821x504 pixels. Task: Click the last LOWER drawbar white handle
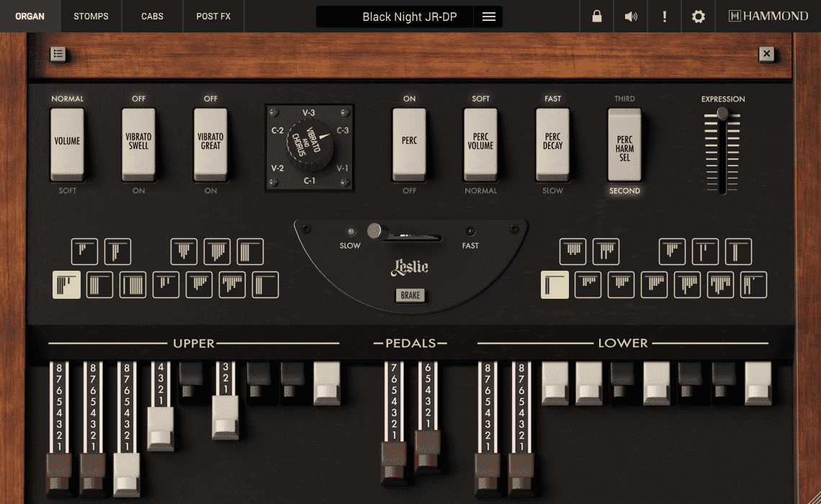point(758,384)
